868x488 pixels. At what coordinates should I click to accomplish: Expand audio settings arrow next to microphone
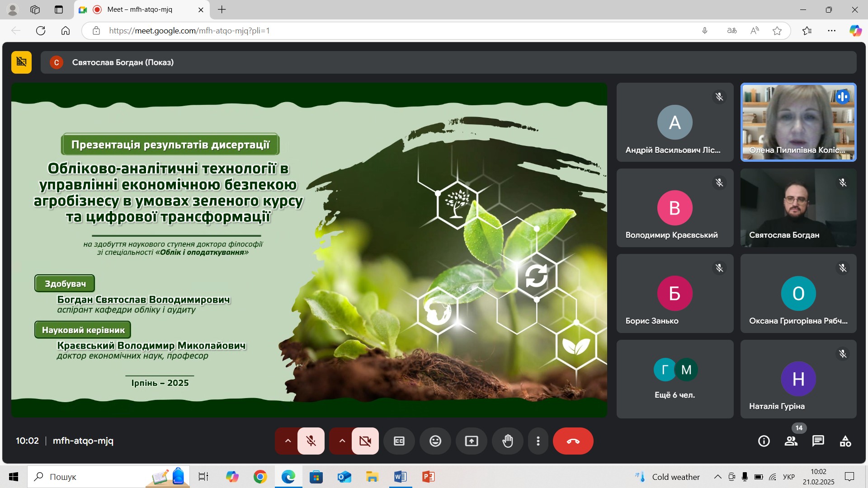coord(288,441)
